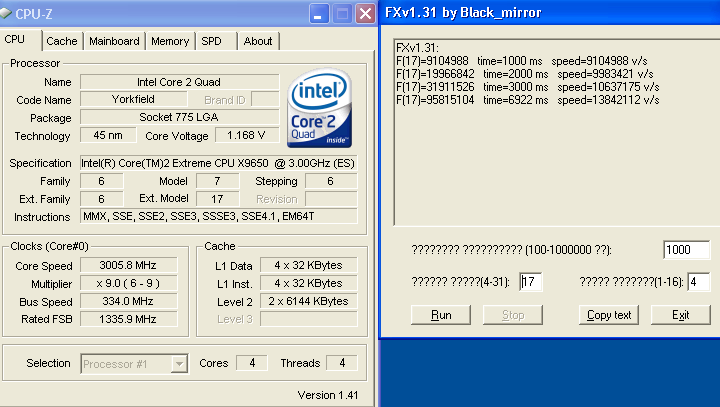Screen dimensions: 720x407
Task: Click FXv1.31 by Black_mirror title bar
Action: (x=550, y=12)
